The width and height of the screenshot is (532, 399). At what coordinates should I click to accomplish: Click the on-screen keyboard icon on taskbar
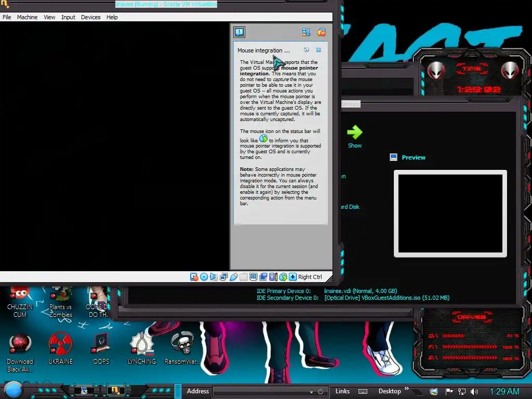(363, 392)
